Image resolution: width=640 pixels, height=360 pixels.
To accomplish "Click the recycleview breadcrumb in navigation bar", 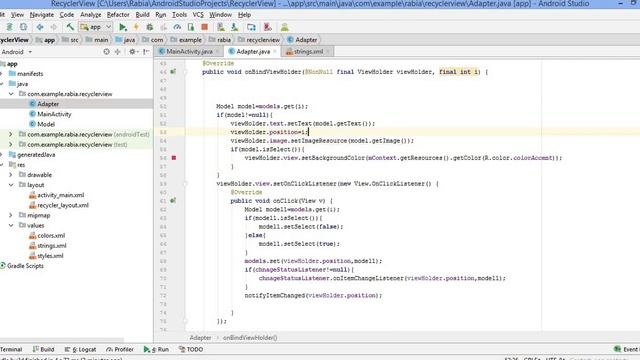I will [x=263, y=40].
